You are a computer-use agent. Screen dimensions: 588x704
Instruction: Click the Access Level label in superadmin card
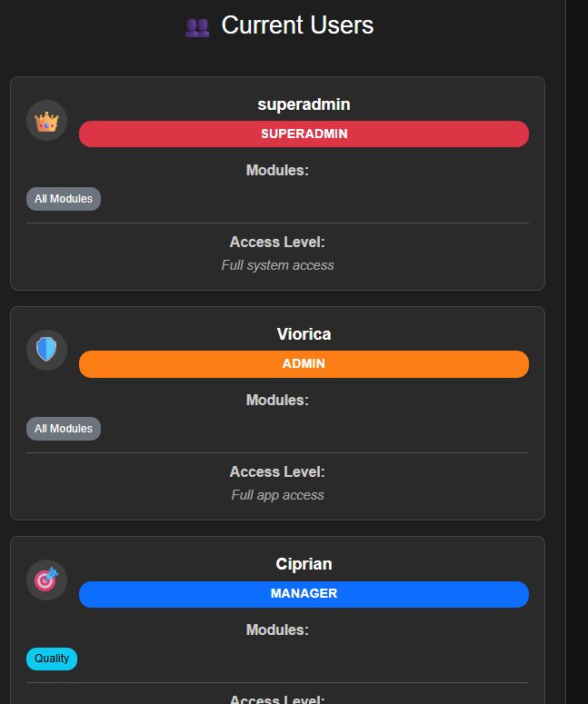click(277, 242)
